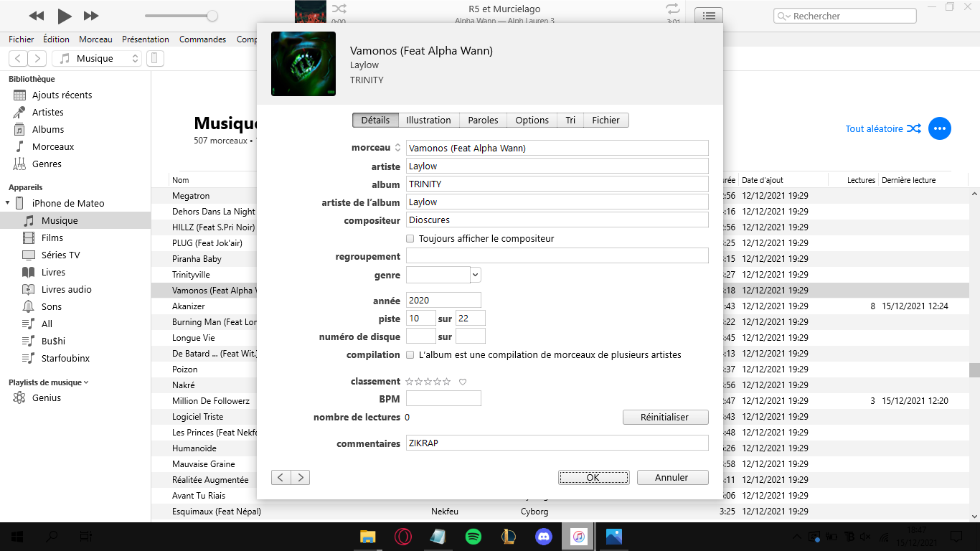Image resolution: width=980 pixels, height=551 pixels.
Task: Click the blue three-dots more button
Action: pos(940,128)
